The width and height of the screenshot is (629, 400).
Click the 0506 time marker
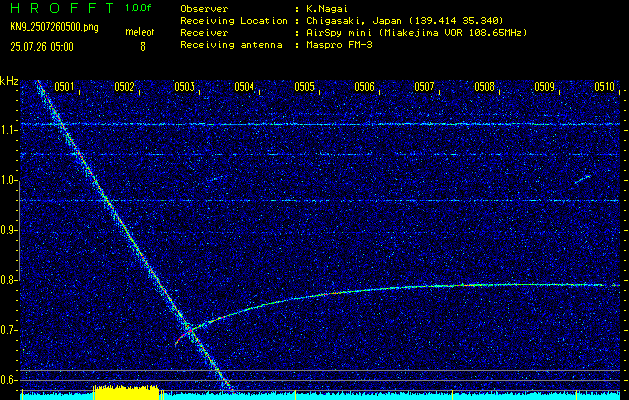click(x=364, y=87)
